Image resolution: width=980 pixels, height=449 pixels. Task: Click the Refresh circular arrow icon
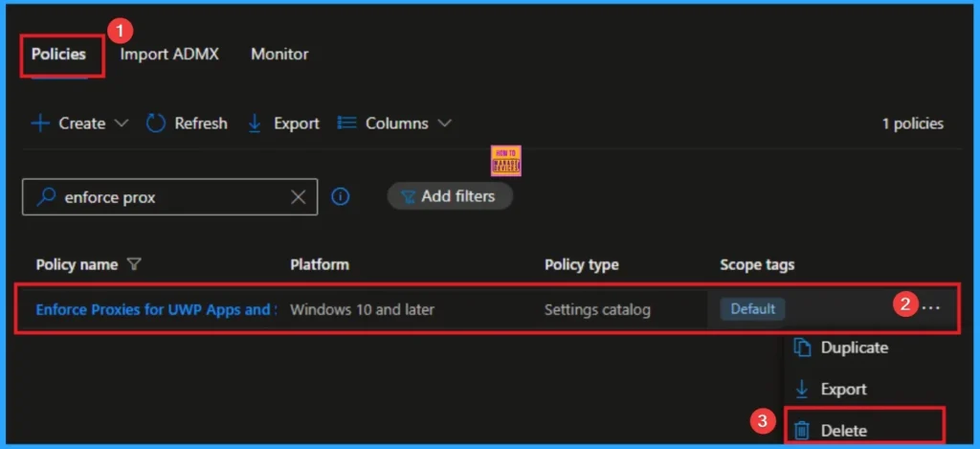(x=156, y=123)
